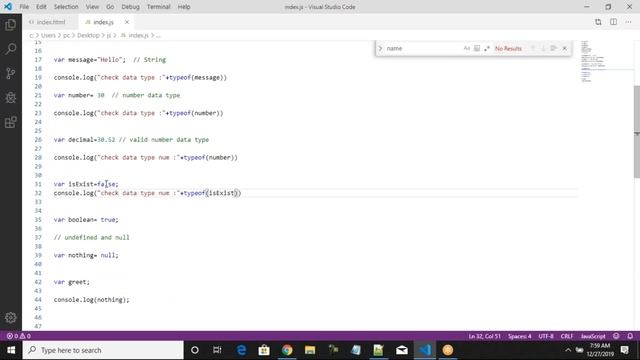Open Microsoft Store from taskbar
This screenshot has width=640, height=360.
(x=264, y=350)
